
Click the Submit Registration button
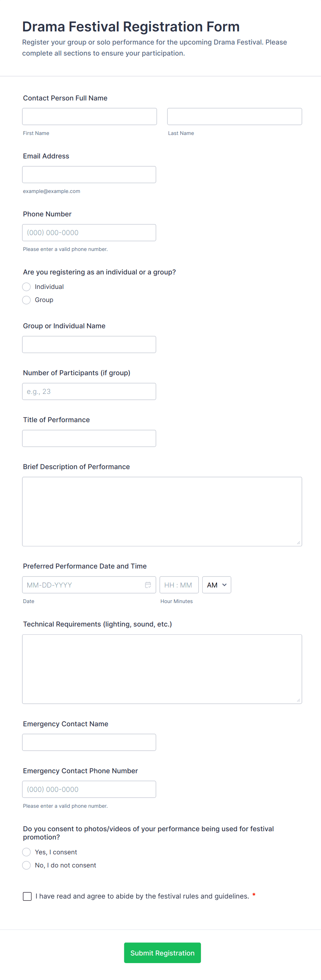point(163,953)
